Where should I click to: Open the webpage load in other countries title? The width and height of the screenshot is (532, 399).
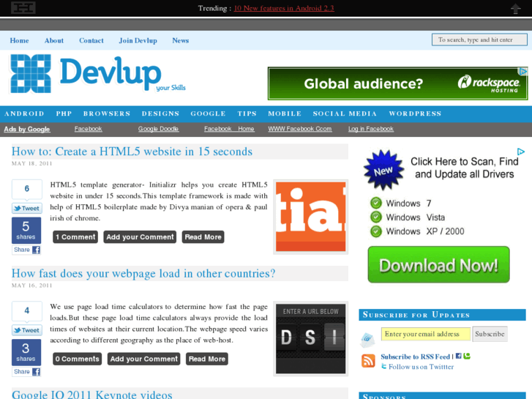(x=143, y=273)
